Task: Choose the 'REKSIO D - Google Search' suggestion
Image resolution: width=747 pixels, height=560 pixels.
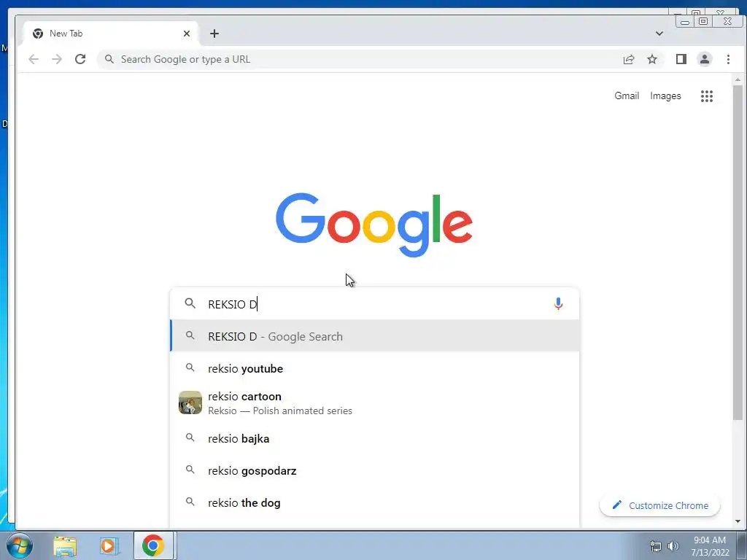Action: [375, 336]
